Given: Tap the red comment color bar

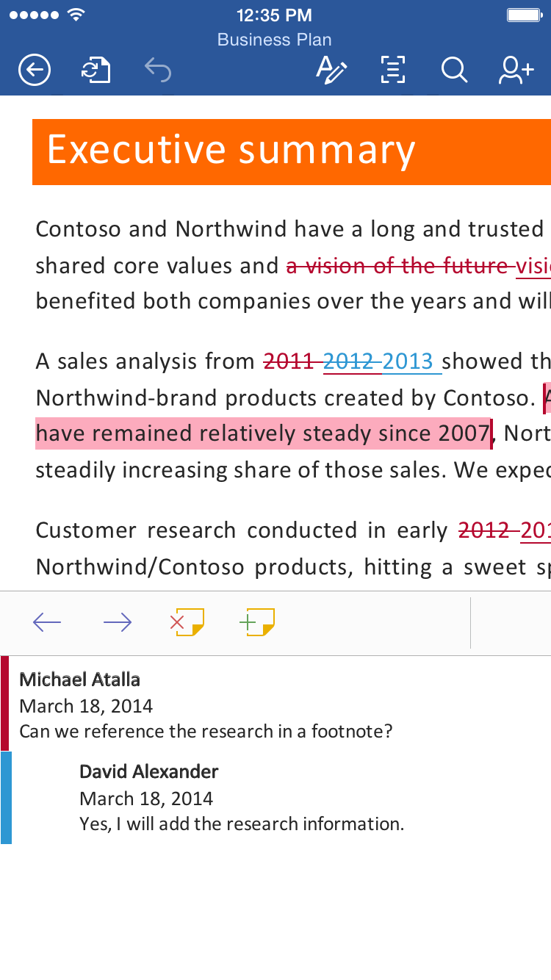Looking at the screenshot, I should pos(5,703).
